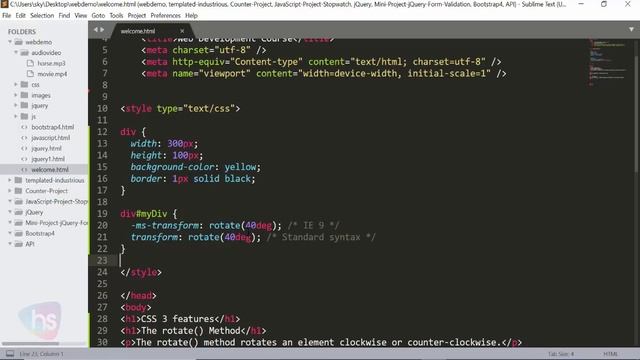Expand the images folder
The width and height of the screenshot is (640, 360).
pyautogui.click(x=16, y=95)
